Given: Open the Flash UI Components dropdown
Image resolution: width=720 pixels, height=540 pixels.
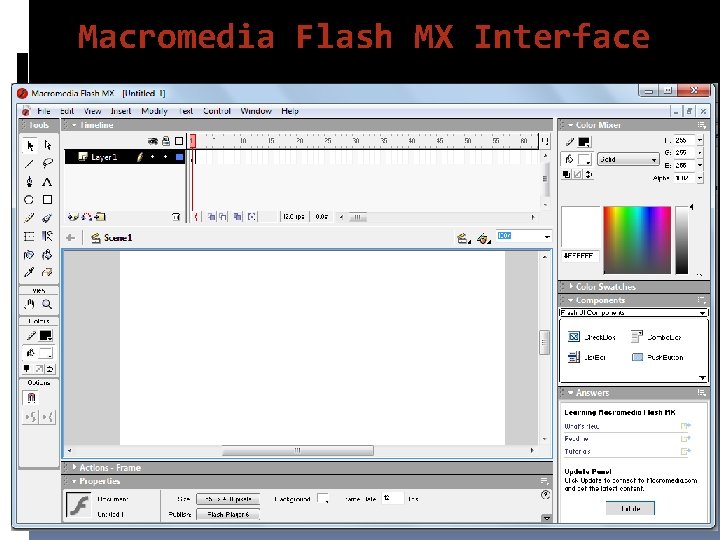Looking at the screenshot, I should 633,313.
